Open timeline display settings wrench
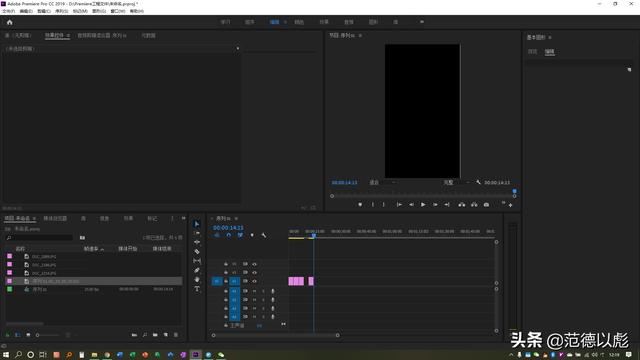 (264, 235)
